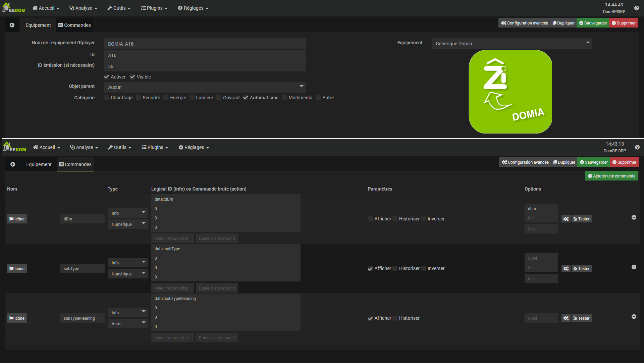
Task: Open gear settings for the dBm command
Action: pos(566,219)
